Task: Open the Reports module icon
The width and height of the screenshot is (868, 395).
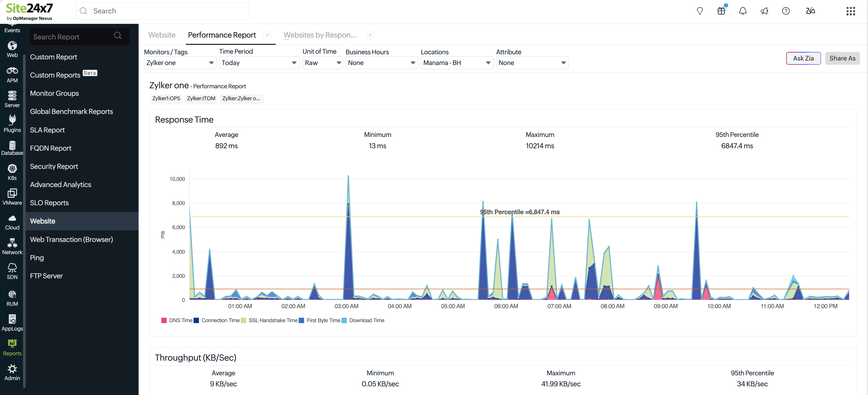Action: coord(12,348)
